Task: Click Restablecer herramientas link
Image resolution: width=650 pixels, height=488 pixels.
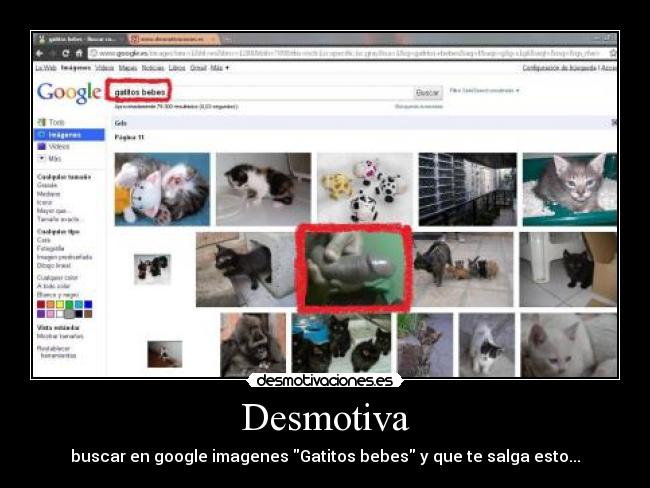Action: tap(56, 352)
